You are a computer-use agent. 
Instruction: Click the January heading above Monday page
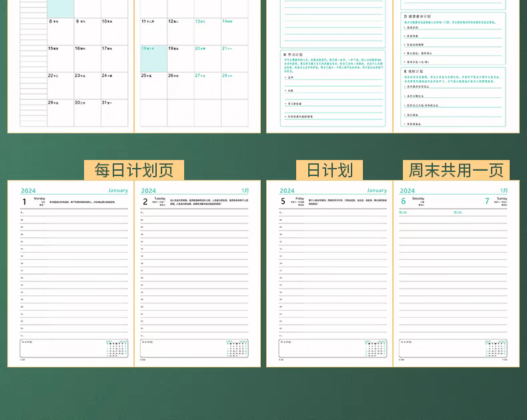117,191
